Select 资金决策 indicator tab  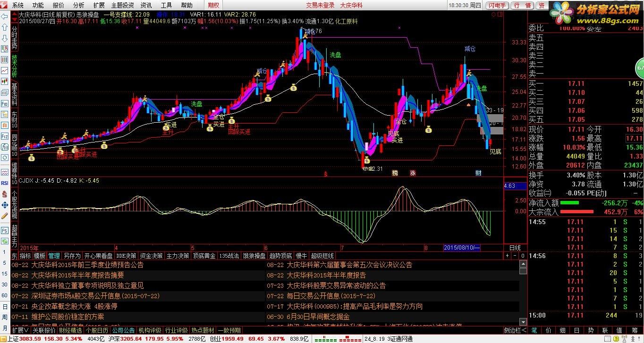pyautogui.click(x=151, y=256)
